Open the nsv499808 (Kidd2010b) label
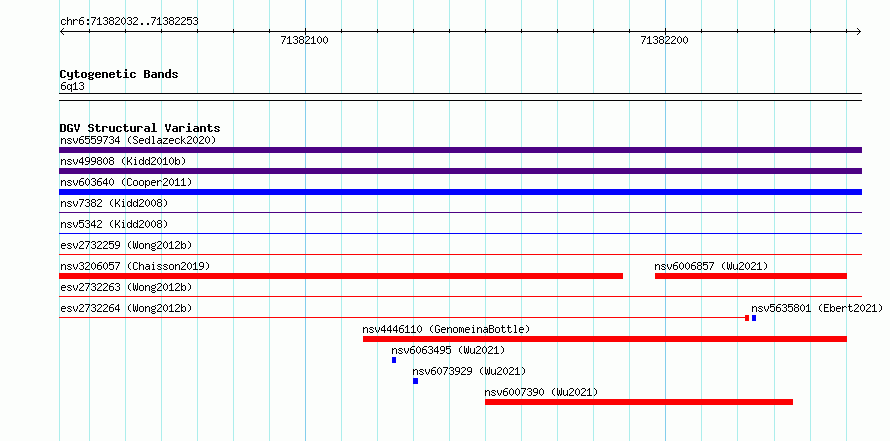The width and height of the screenshot is (890, 441). pos(123,161)
